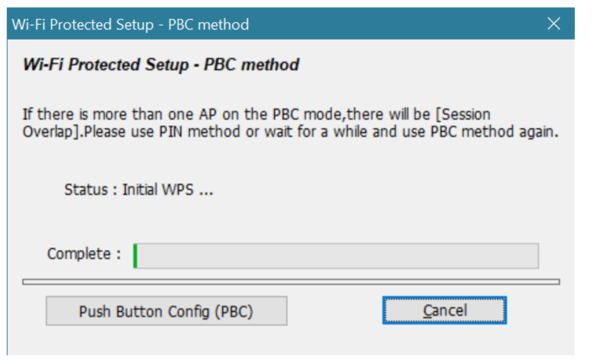Image resolution: width=597 pixels, height=364 pixels.
Task: Click "If there is more" starting the description
Action: [60, 114]
